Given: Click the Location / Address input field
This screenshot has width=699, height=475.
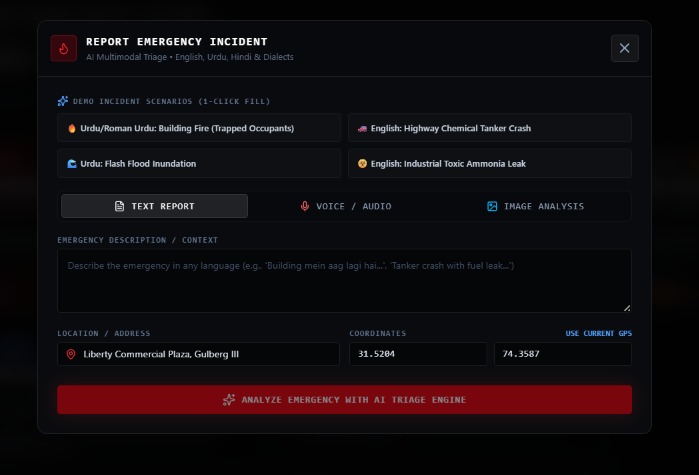Looking at the screenshot, I should click(198, 354).
